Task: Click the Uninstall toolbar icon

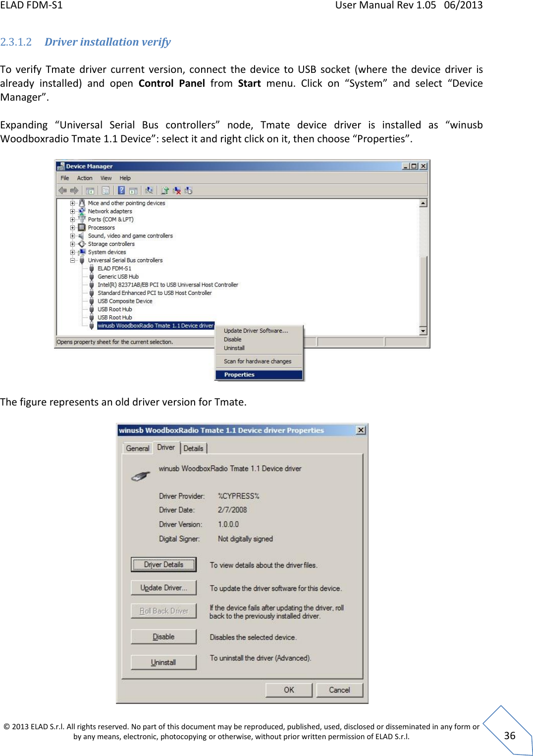Action: click(176, 190)
